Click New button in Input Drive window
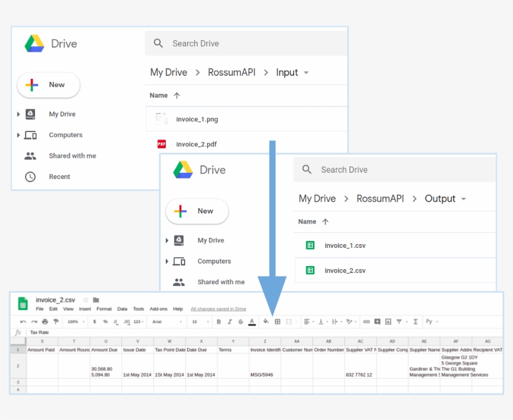513x420 pixels. point(48,85)
